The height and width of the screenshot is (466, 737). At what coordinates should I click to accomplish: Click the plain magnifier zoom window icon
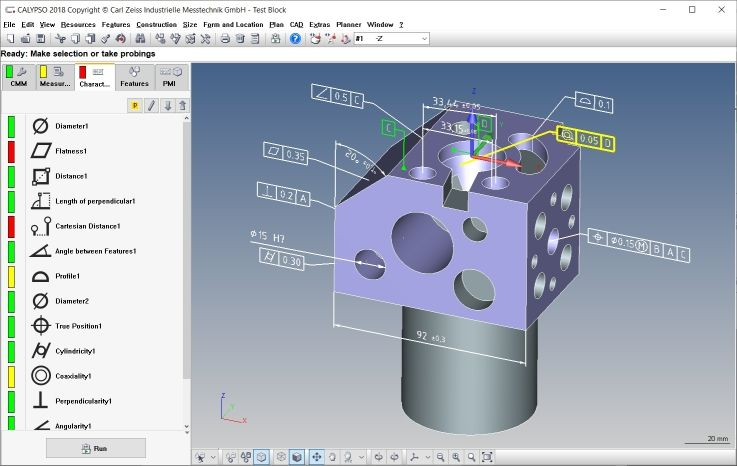(471, 457)
